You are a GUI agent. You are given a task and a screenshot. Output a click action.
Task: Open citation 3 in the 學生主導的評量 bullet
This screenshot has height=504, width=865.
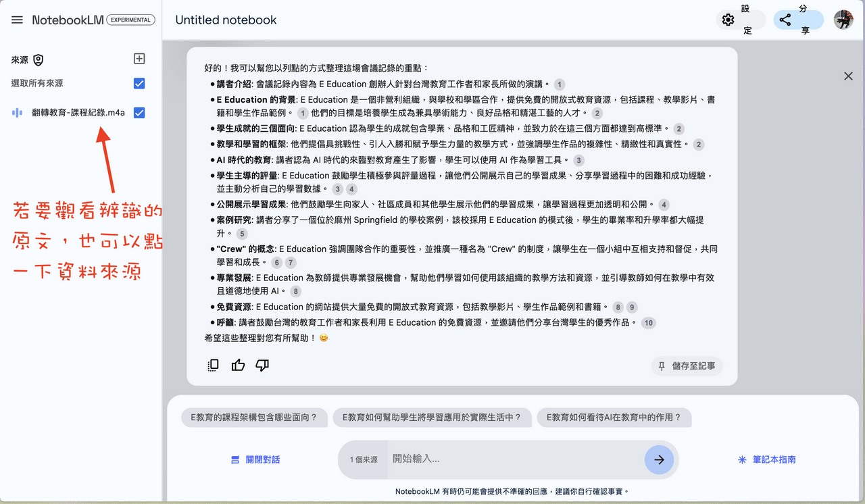point(338,190)
